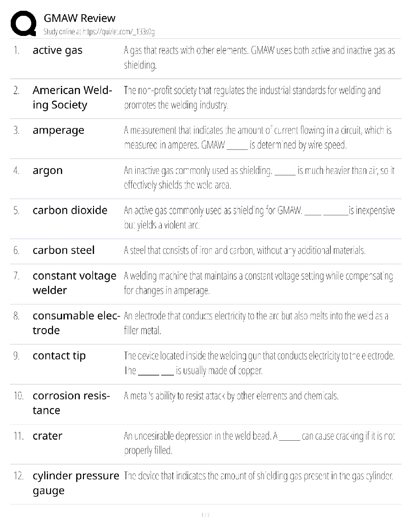Click the crater definition text

point(259,443)
